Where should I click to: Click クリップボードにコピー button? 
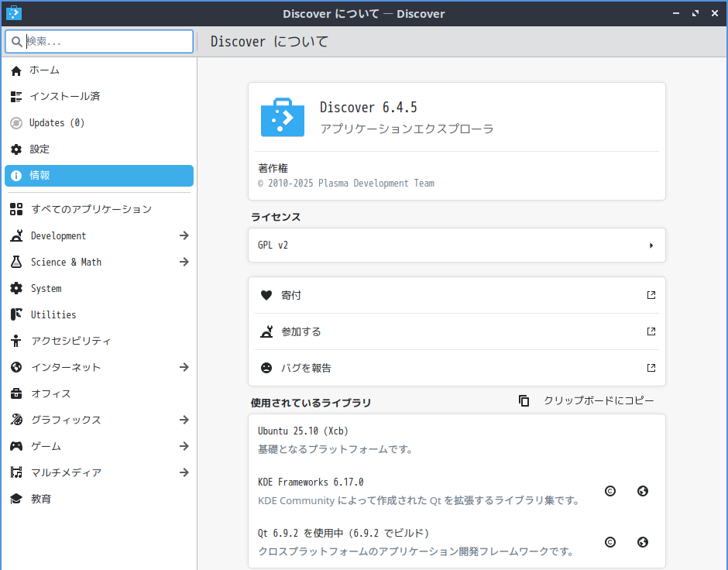coord(586,400)
